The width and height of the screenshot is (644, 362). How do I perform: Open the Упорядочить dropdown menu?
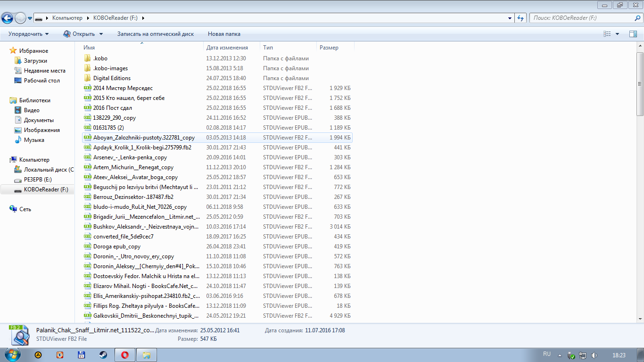28,34
